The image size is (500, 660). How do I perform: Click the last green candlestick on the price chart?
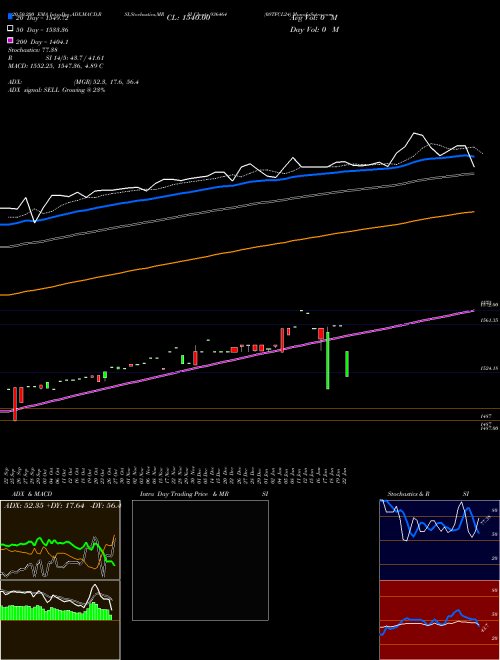click(x=347, y=364)
